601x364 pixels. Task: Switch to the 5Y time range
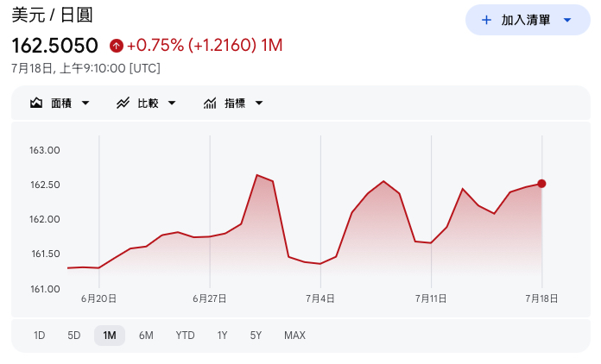coord(256,336)
